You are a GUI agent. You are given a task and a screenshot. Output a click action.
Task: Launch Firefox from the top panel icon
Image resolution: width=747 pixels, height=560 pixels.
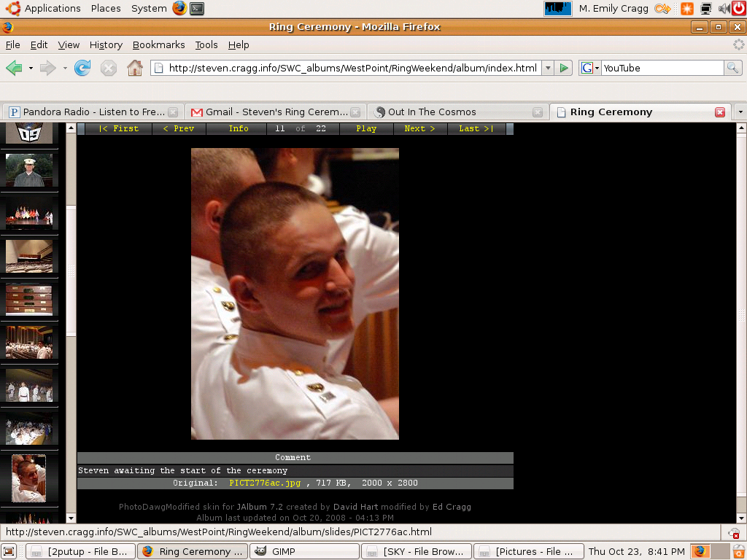[179, 8]
